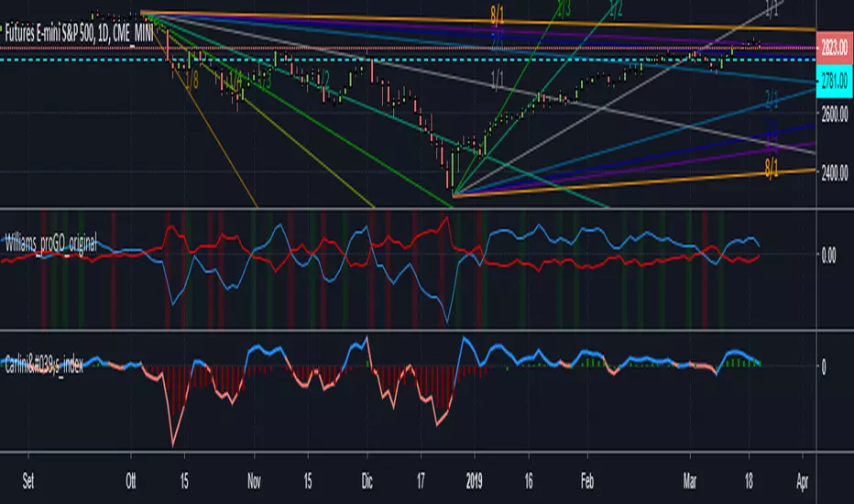854x504 pixels.
Task: Click the Futures E-mini S&P 500 chart title
Action: 79,33
